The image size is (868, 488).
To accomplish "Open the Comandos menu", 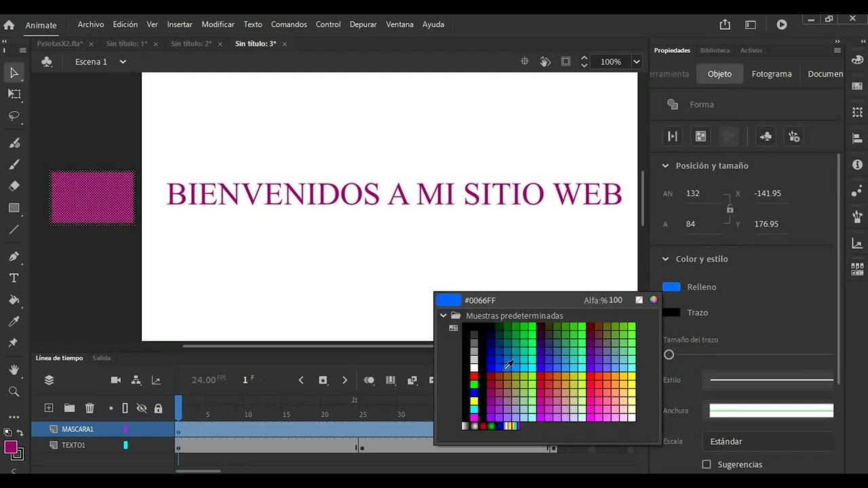I will click(x=289, y=24).
